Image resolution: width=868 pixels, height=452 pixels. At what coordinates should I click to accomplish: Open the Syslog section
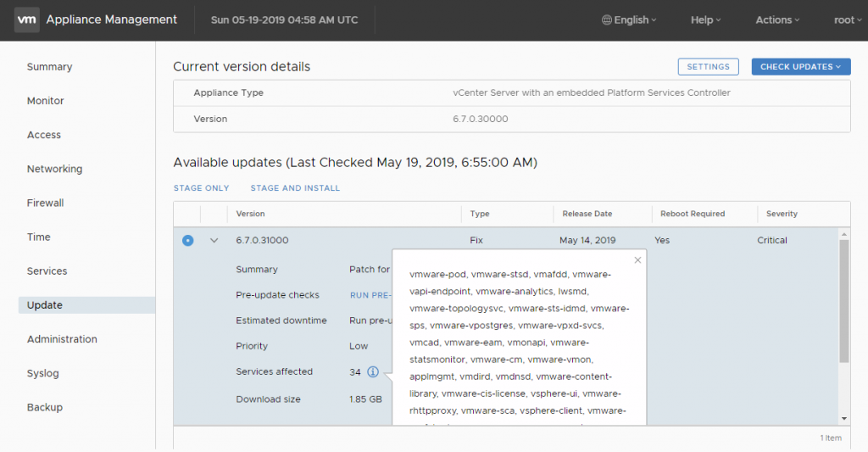(x=42, y=373)
